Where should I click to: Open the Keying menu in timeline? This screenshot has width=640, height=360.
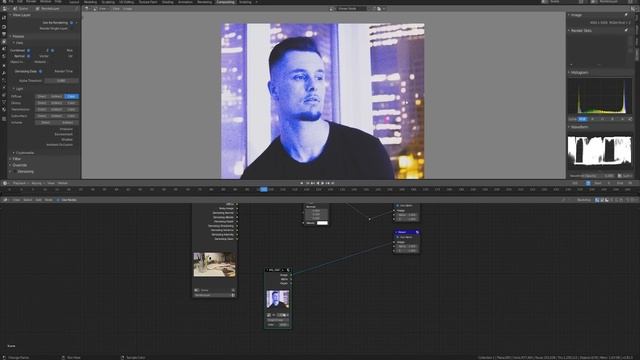coord(37,183)
